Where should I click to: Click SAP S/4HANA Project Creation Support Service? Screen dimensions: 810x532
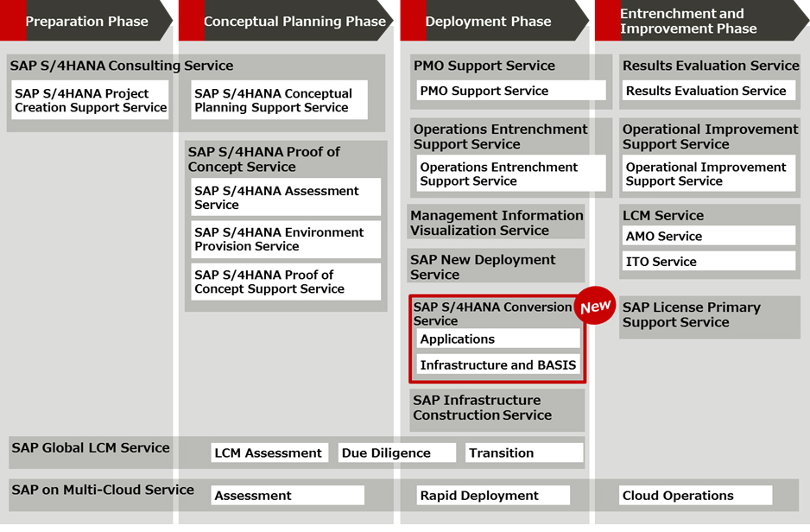tap(91, 100)
